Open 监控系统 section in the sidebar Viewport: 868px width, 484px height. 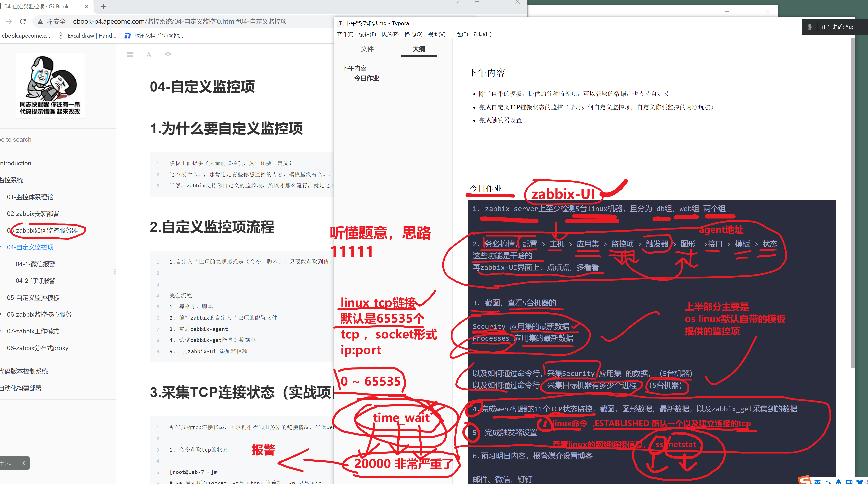tap(12, 180)
